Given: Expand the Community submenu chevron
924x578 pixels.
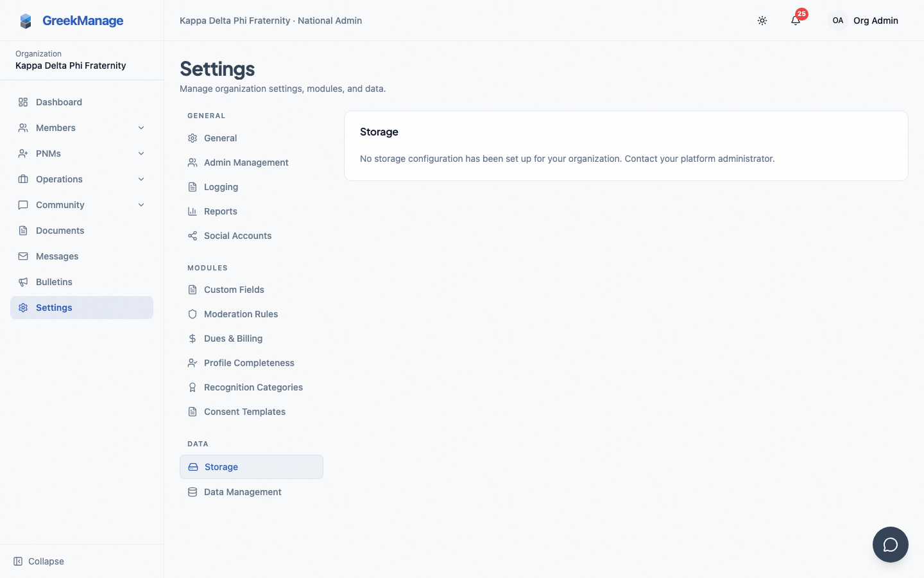Looking at the screenshot, I should tap(141, 205).
